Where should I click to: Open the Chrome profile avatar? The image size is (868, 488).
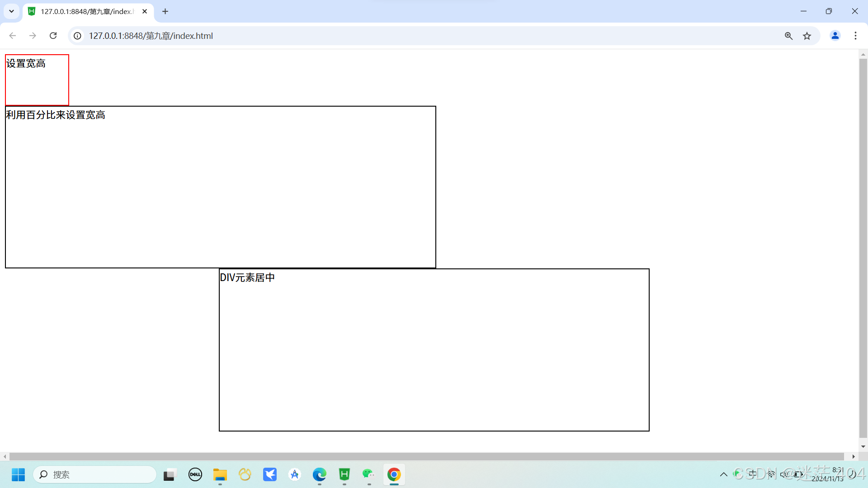pos(835,36)
